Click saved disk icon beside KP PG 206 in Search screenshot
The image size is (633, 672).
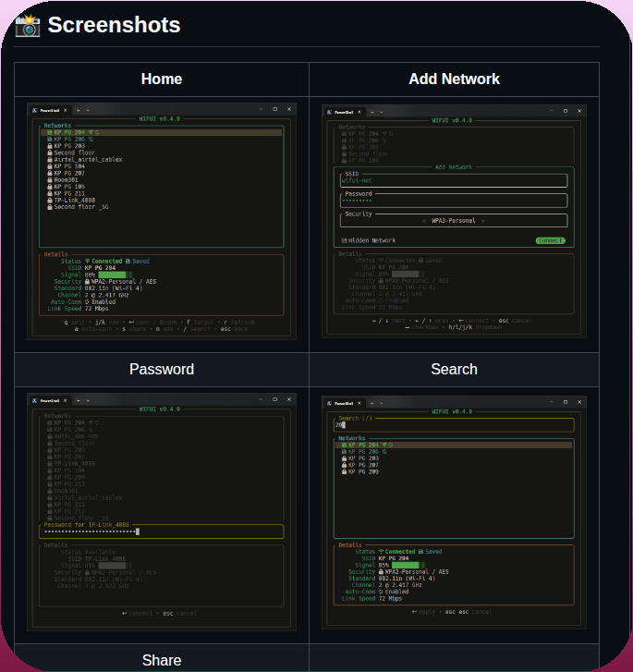click(x=344, y=452)
